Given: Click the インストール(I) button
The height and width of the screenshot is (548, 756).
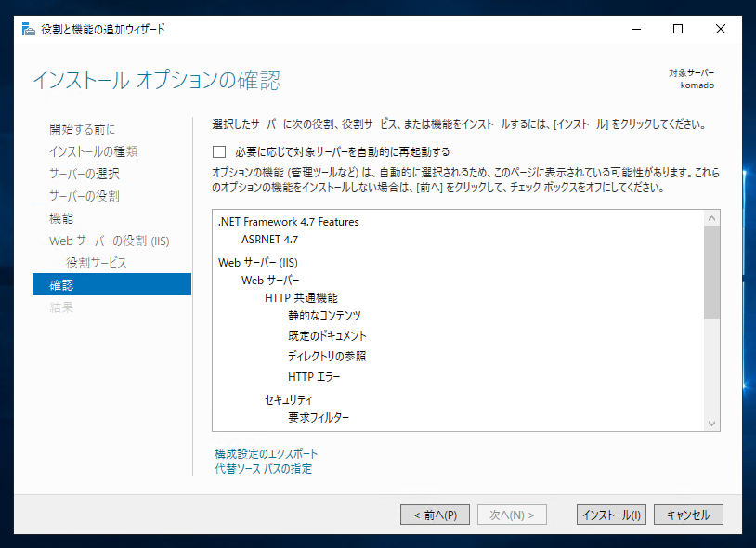Looking at the screenshot, I should coord(611,515).
